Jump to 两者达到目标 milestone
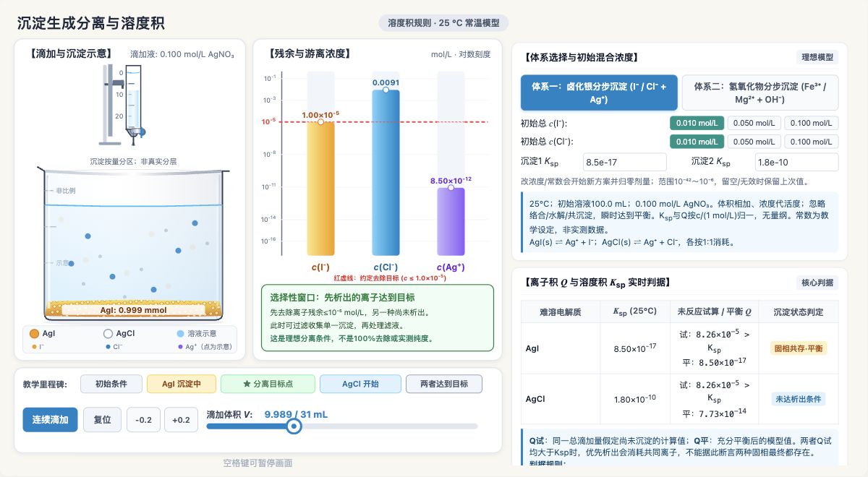The image size is (868, 477). [x=444, y=384]
